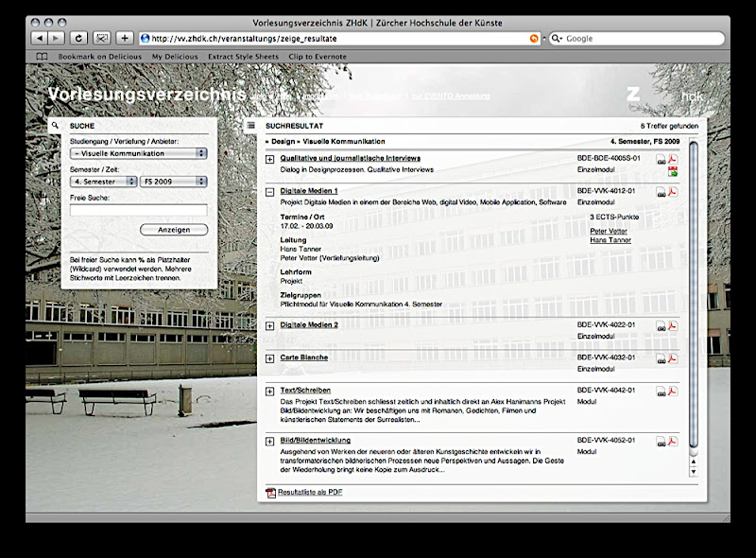Click the results scrollbar down arrow
The image size is (756, 558).
694,472
